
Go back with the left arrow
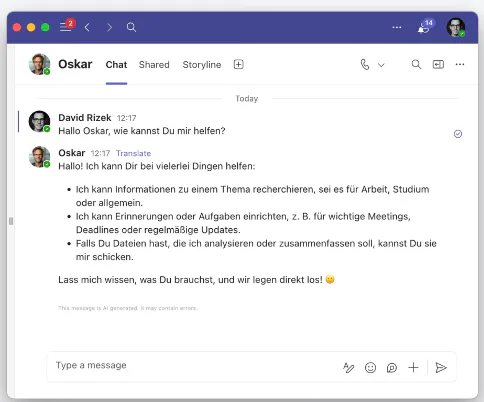pyautogui.click(x=87, y=27)
